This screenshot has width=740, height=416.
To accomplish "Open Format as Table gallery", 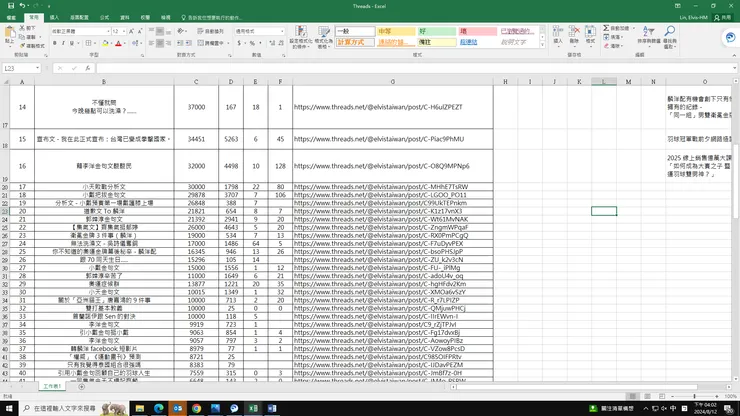I will 324,37.
